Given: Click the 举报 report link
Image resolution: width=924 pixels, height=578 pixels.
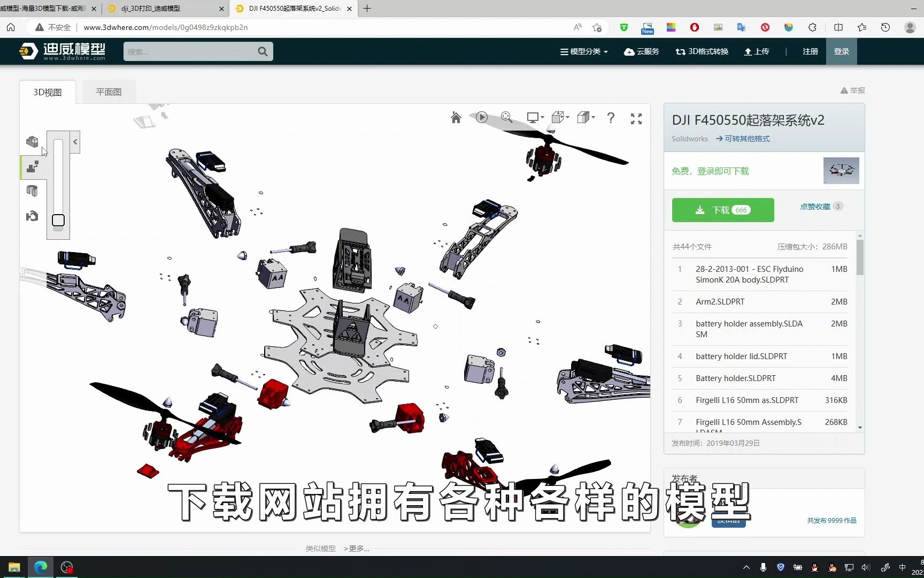Looking at the screenshot, I should click(853, 90).
